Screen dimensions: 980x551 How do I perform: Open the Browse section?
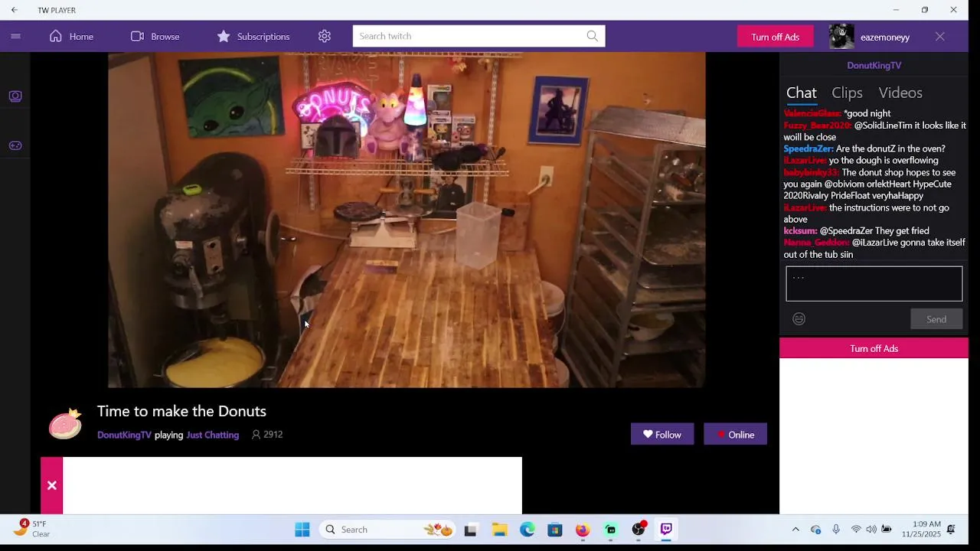[x=155, y=36]
